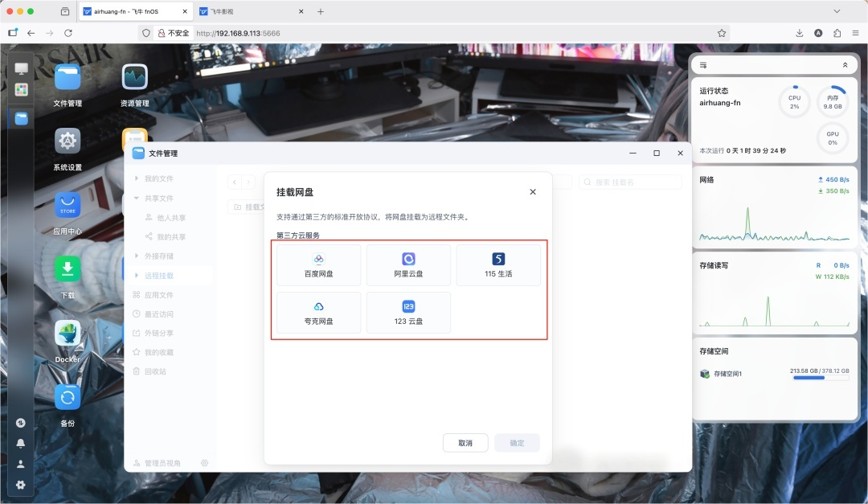
Task: Focus the 搜索 挂载名 search field
Action: click(631, 182)
